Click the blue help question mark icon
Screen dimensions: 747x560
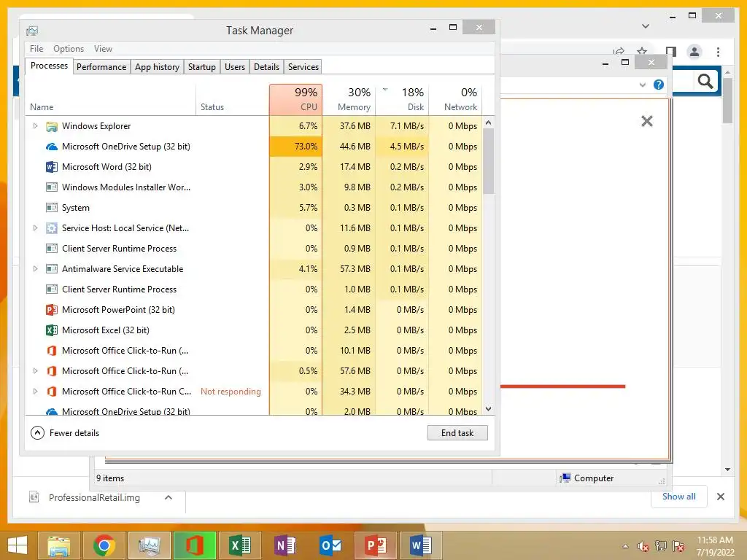pos(659,85)
